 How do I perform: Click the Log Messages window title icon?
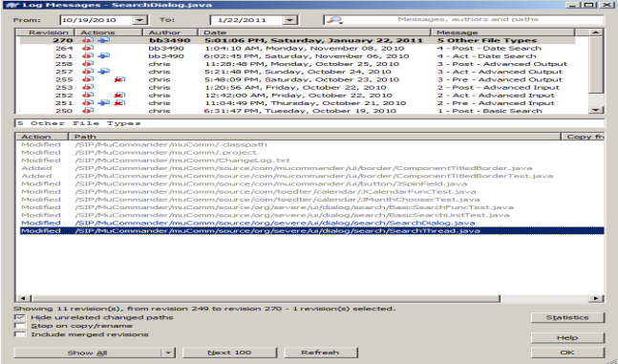coord(11,5)
